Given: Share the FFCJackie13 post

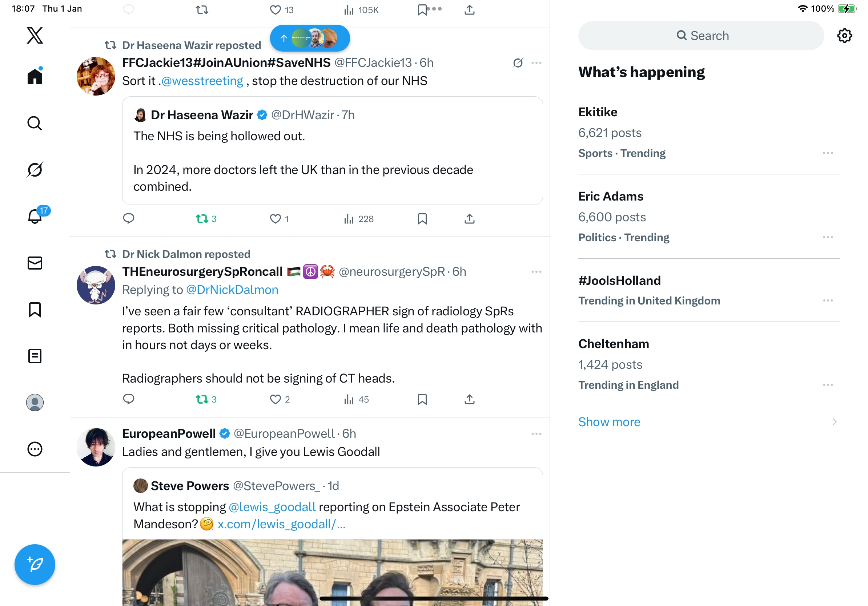Looking at the screenshot, I should coord(469,219).
